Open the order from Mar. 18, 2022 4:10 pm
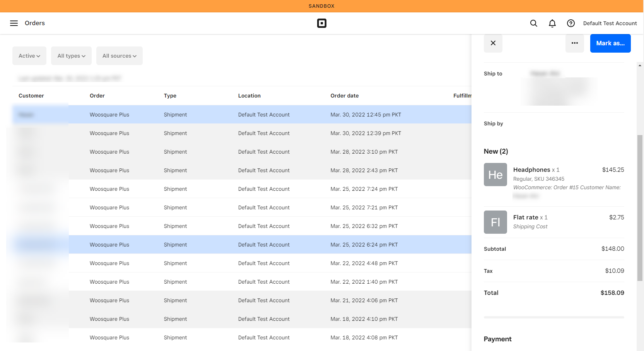The width and height of the screenshot is (644, 351). tap(242, 319)
